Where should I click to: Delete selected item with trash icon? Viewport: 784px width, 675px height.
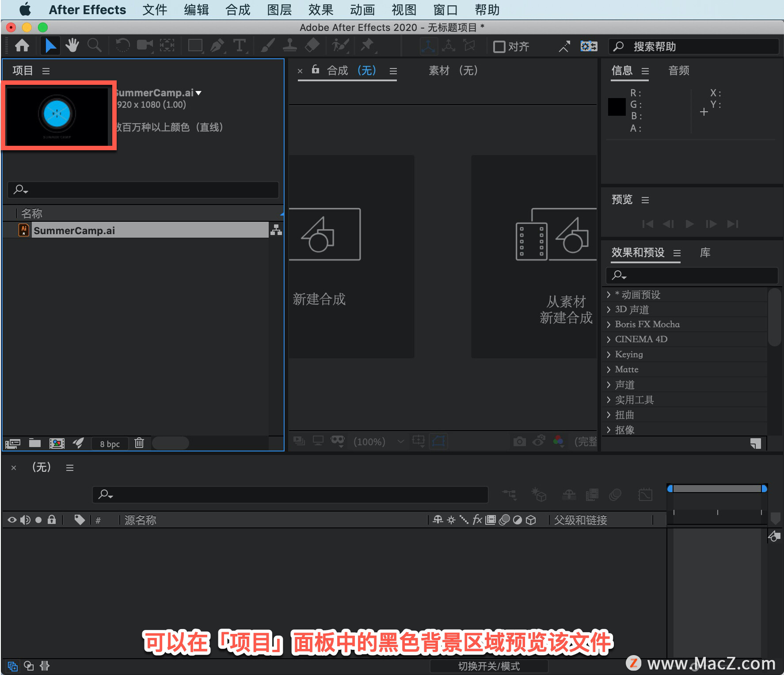pyautogui.click(x=139, y=443)
